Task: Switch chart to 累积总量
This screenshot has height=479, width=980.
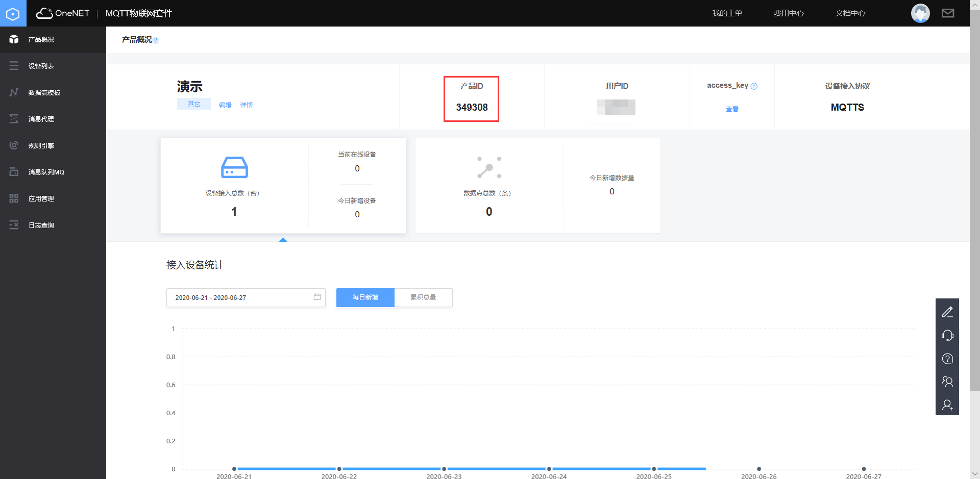Action: [x=423, y=297]
